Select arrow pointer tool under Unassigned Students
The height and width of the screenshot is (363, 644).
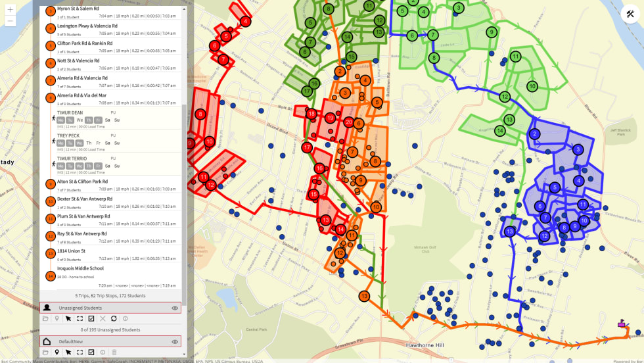point(68,318)
